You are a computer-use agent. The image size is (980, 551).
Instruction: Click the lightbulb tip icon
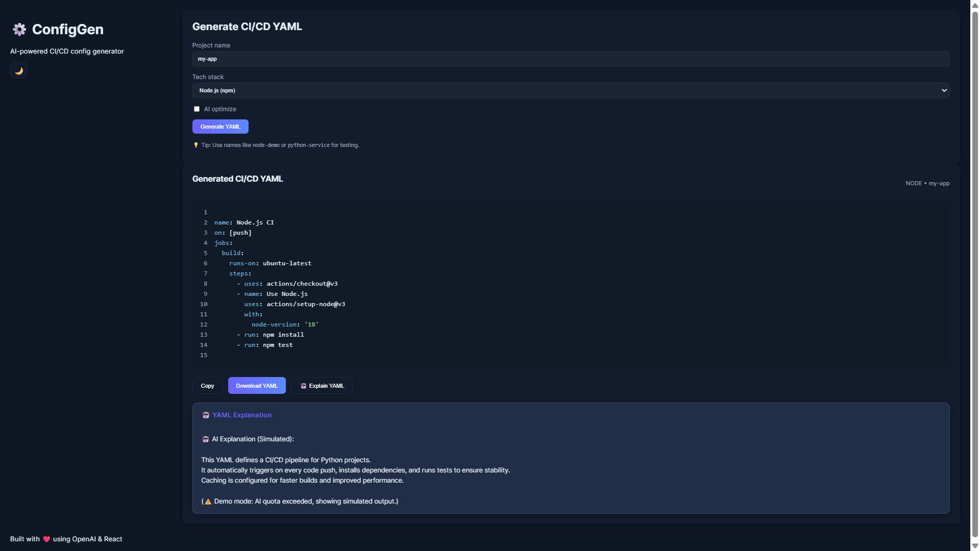(x=195, y=145)
